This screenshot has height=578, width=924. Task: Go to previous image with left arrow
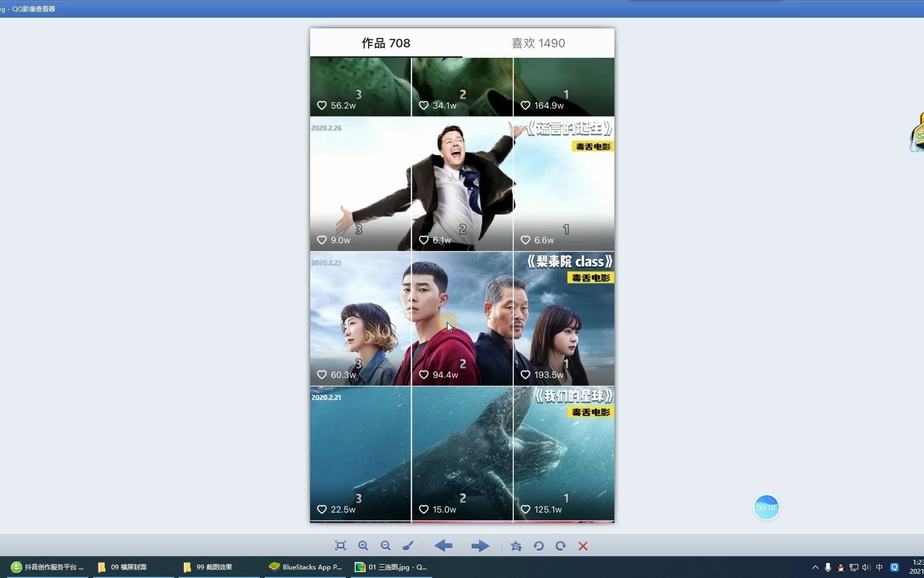tap(443, 545)
